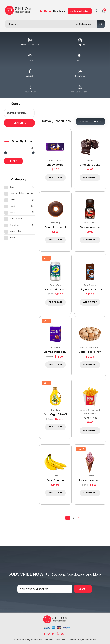Open the Bakery category icon
Image resolution: width=110 pixels, height=644 pixels.
(x=30, y=55)
